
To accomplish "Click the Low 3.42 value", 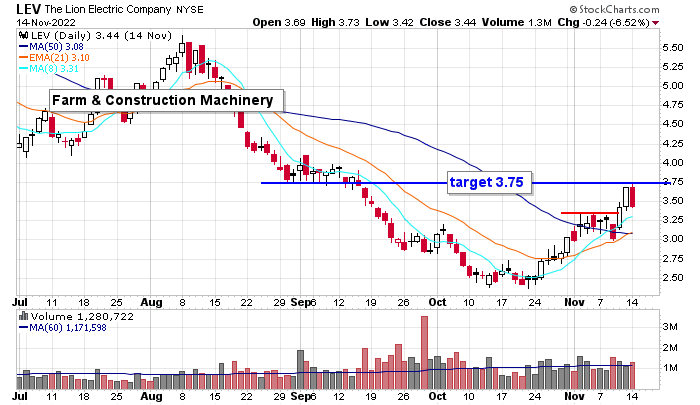I will pos(389,22).
